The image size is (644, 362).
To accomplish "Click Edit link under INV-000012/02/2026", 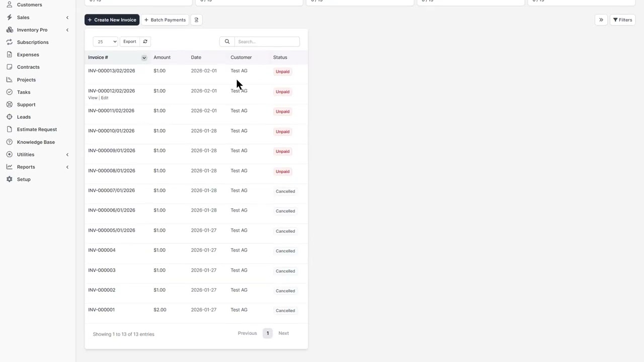I will pyautogui.click(x=105, y=98).
